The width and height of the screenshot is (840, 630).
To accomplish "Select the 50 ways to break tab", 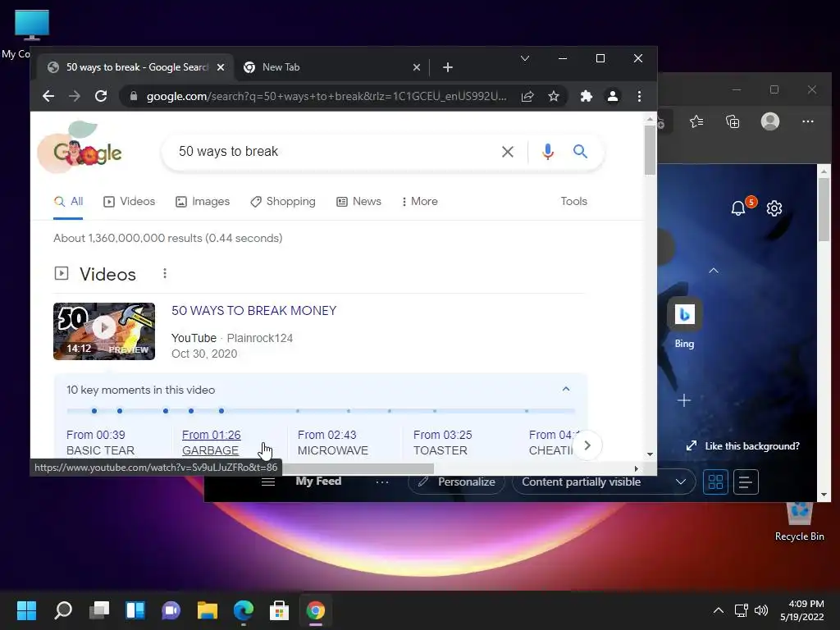I will pyautogui.click(x=135, y=67).
